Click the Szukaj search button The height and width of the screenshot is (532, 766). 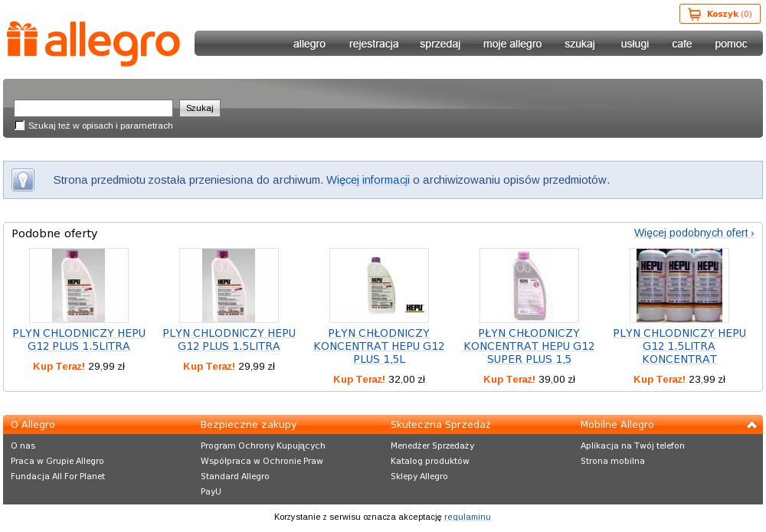[200, 108]
